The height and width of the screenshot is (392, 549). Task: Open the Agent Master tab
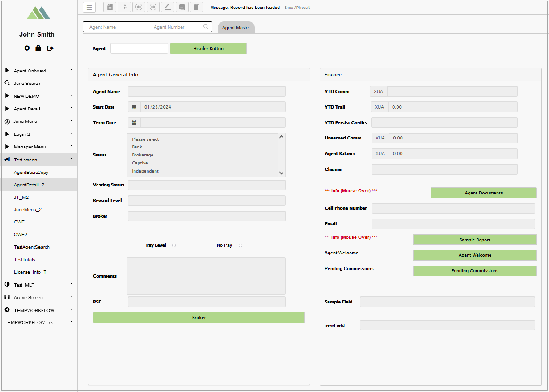(x=236, y=27)
